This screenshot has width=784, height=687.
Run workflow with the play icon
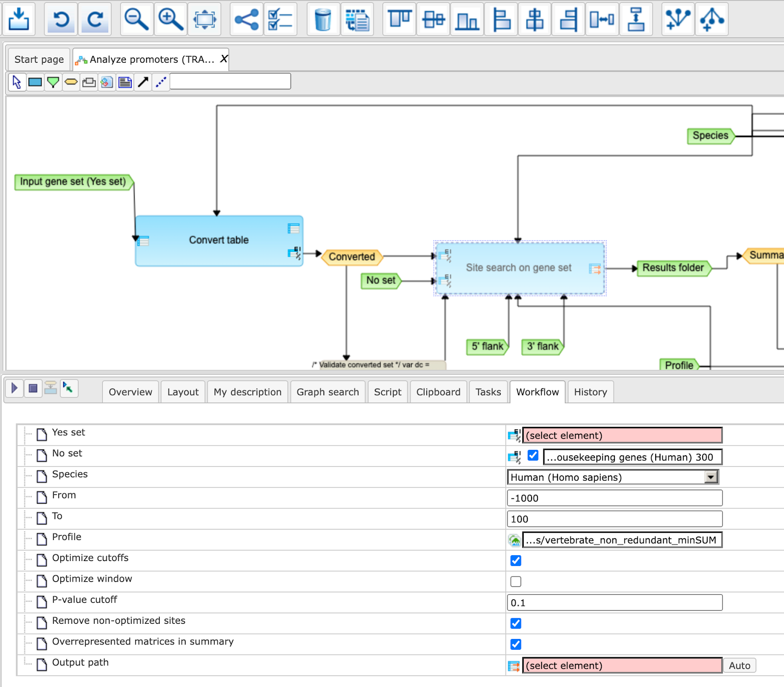click(x=15, y=389)
